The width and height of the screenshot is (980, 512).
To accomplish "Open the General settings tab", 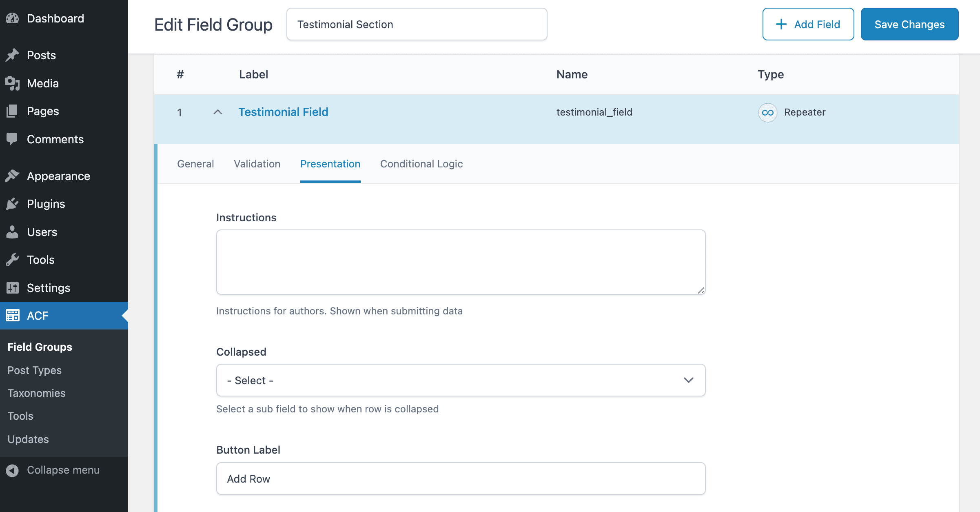I will pos(196,164).
